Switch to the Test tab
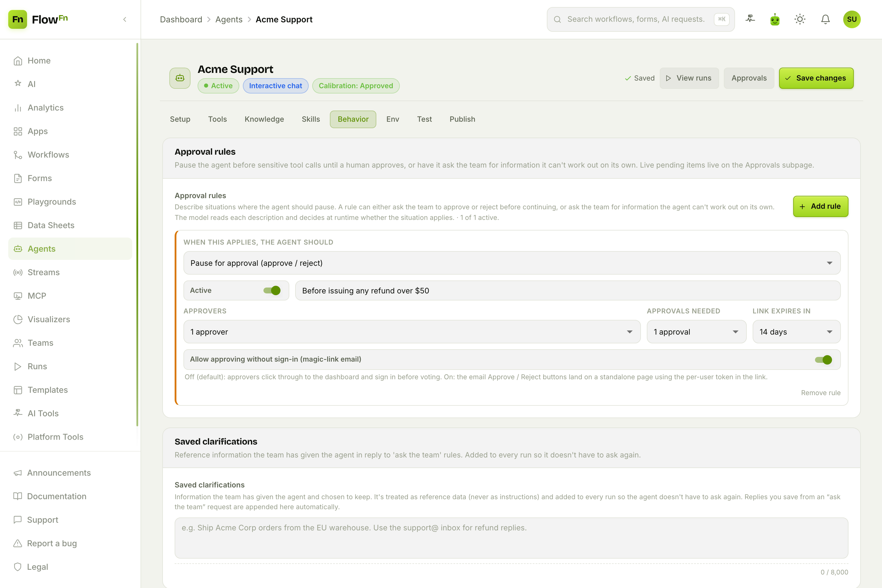Image resolution: width=882 pixels, height=588 pixels. [x=425, y=119]
